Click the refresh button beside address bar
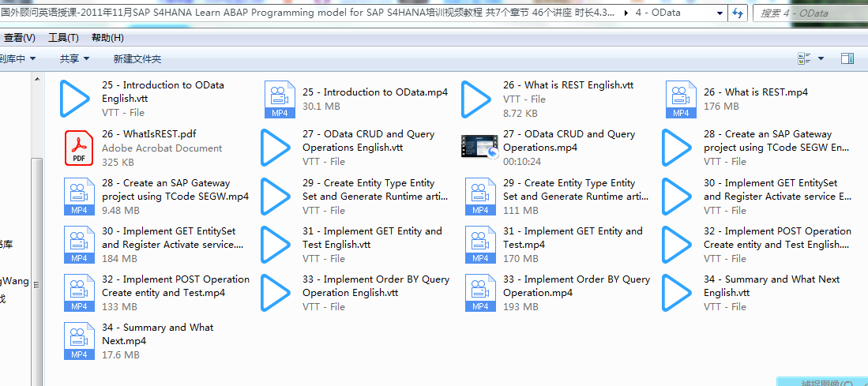 [x=737, y=13]
